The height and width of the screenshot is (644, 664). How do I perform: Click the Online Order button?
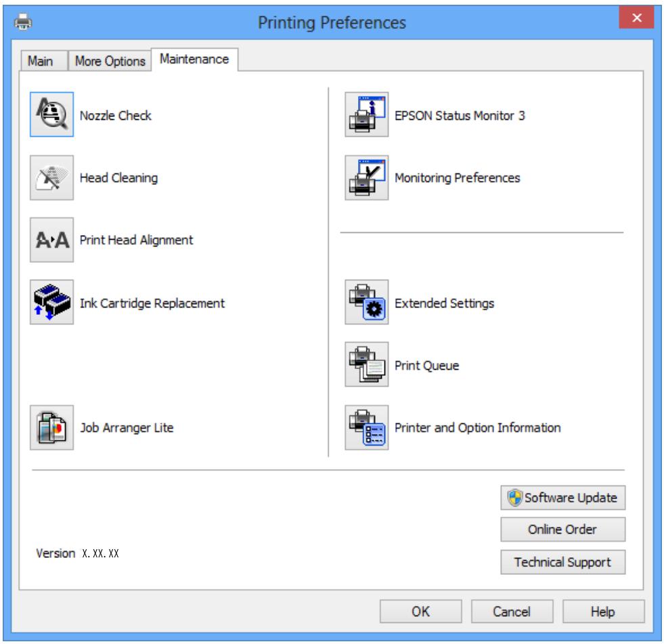click(x=562, y=529)
